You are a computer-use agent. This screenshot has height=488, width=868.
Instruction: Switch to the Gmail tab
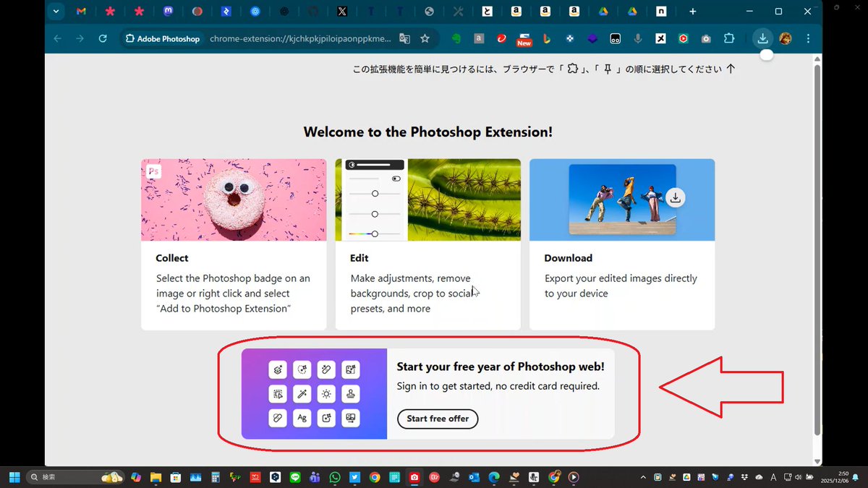pos(81,12)
